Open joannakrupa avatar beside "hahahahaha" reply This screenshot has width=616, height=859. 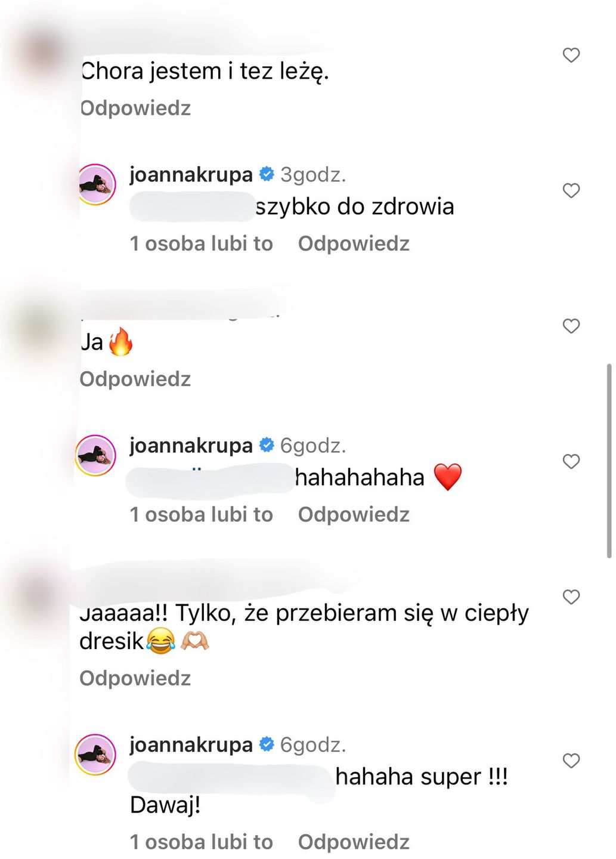96,455
